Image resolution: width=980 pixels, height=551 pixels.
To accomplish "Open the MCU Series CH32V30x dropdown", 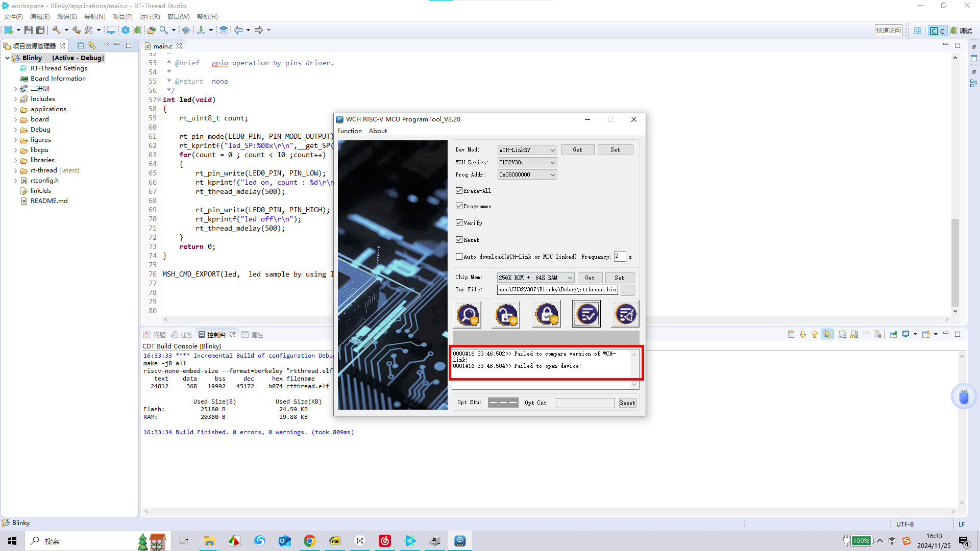I will [x=527, y=162].
